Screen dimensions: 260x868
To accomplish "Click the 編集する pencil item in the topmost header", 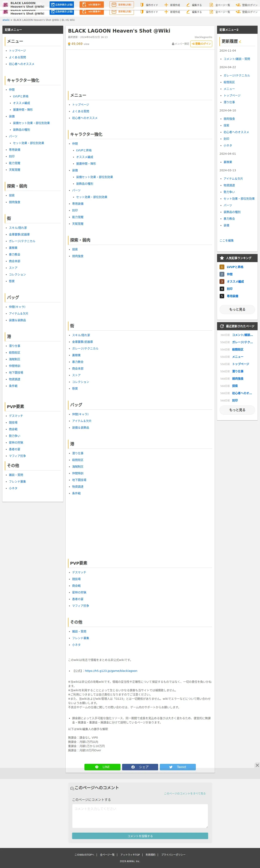I will (x=194, y=5).
